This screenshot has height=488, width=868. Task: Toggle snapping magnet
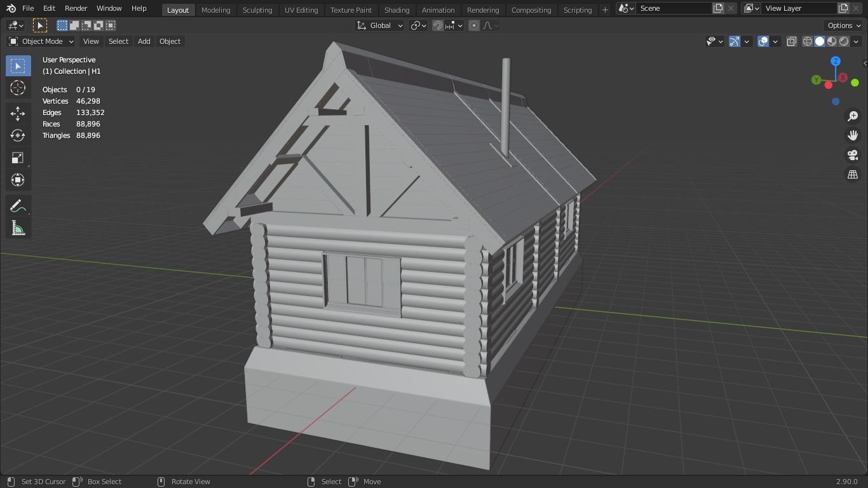pyautogui.click(x=438, y=25)
